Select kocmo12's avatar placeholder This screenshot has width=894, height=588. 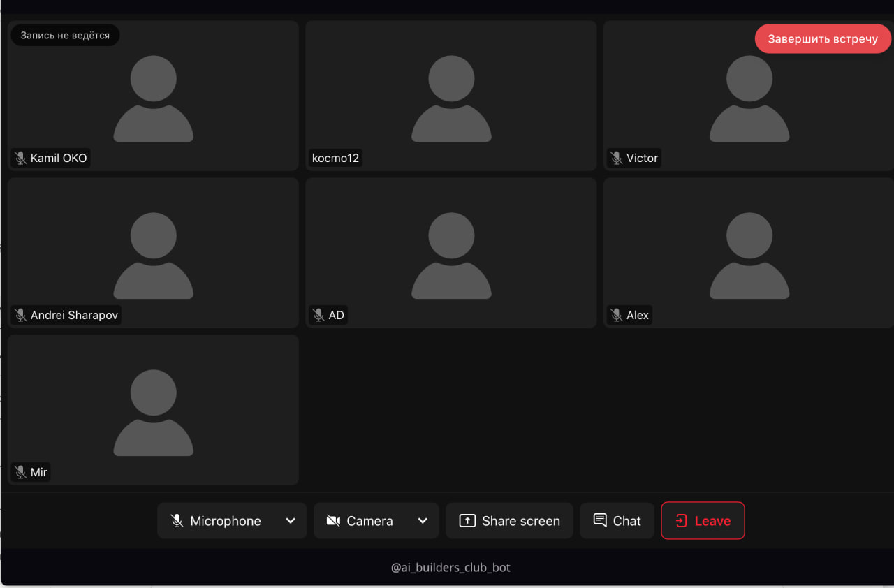point(451,98)
